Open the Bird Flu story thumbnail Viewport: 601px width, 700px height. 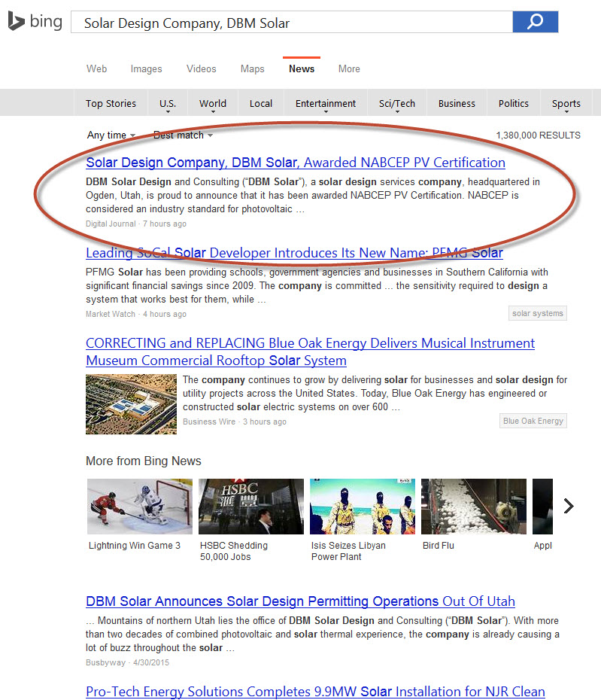point(474,507)
